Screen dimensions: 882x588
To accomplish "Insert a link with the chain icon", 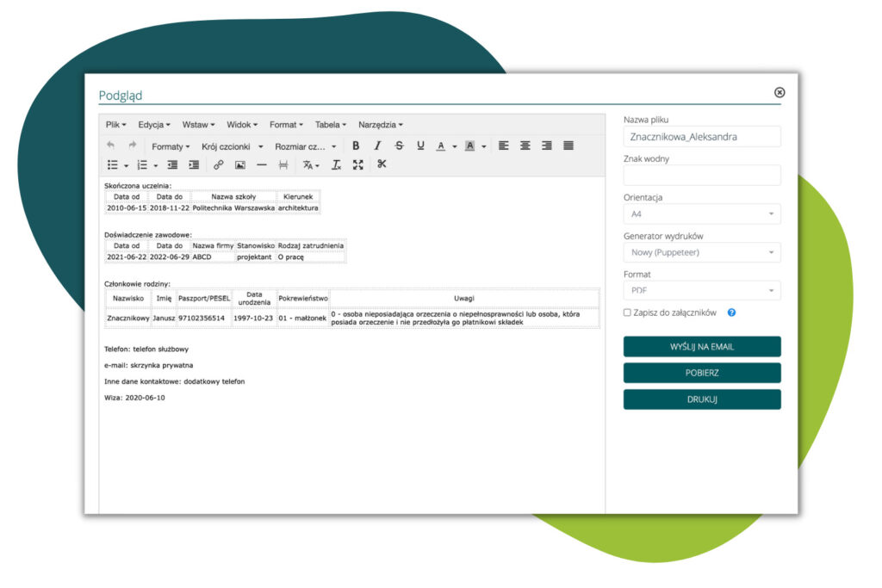I will [219, 165].
